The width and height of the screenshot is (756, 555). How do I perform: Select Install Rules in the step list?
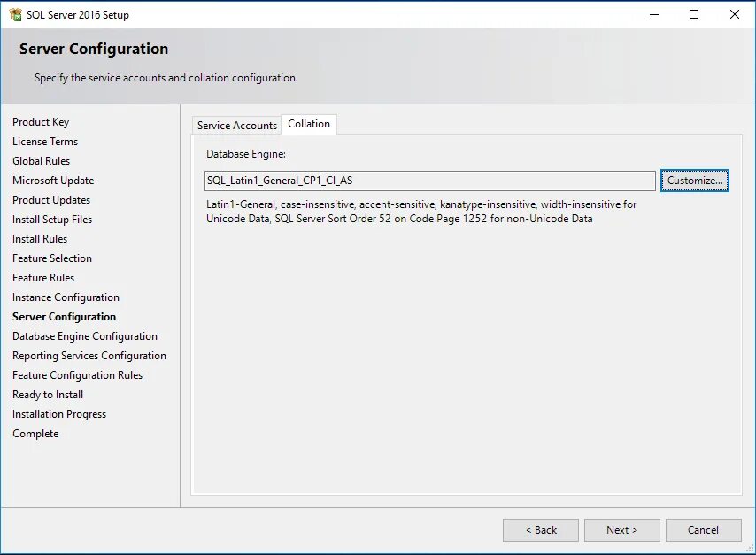click(40, 239)
